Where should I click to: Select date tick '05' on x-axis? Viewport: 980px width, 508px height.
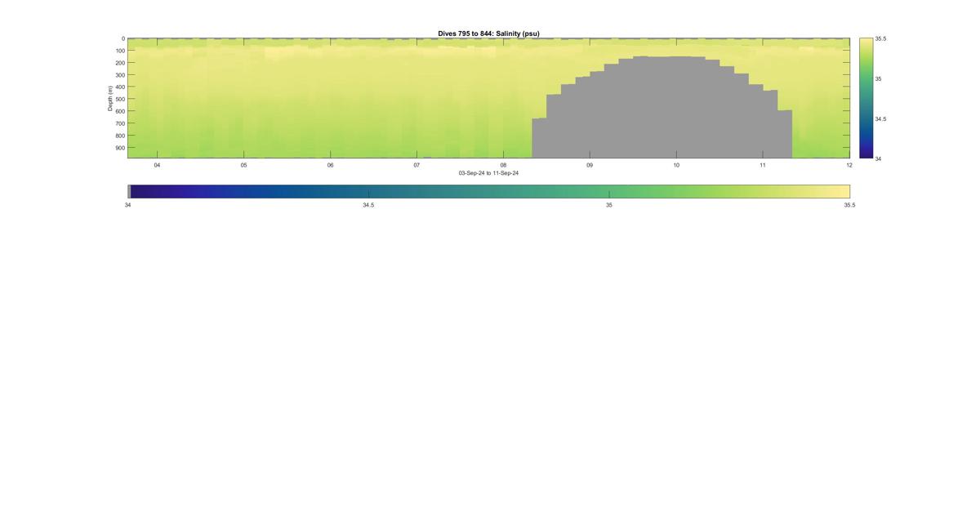[244, 165]
